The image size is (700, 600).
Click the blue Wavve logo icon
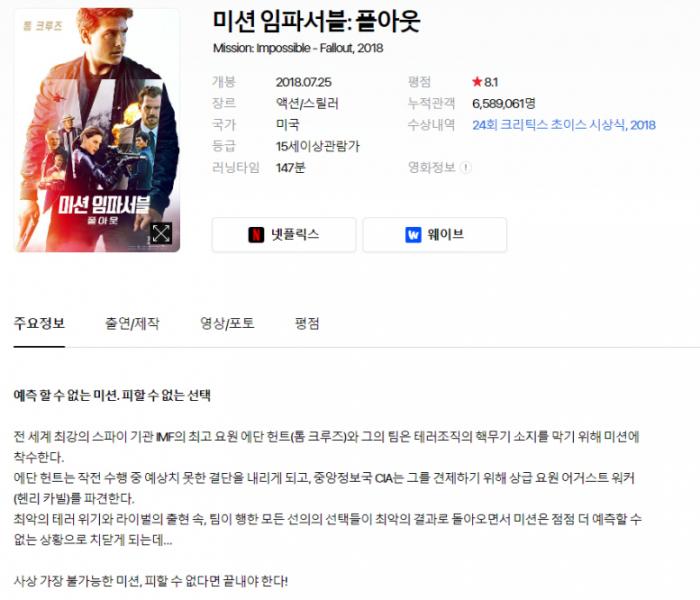point(413,234)
